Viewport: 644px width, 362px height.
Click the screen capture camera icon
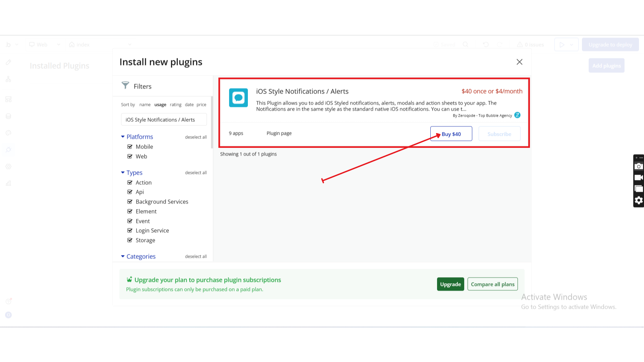click(639, 166)
